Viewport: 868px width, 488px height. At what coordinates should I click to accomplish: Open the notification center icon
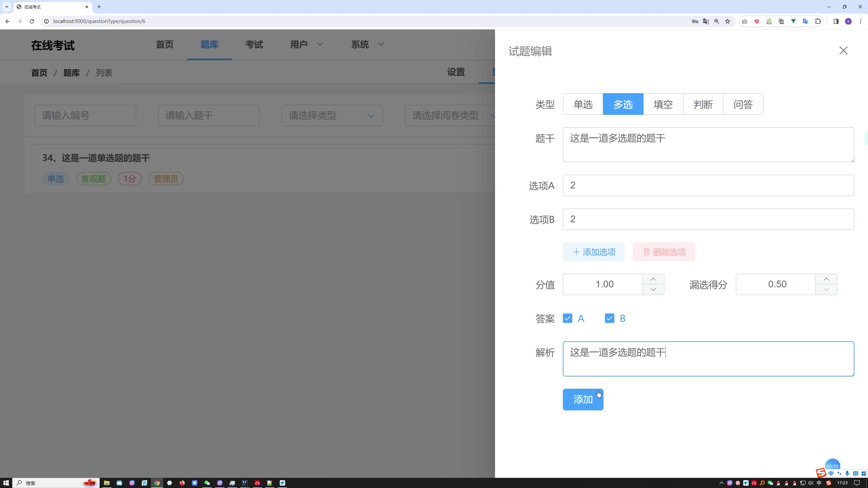[x=857, y=483]
